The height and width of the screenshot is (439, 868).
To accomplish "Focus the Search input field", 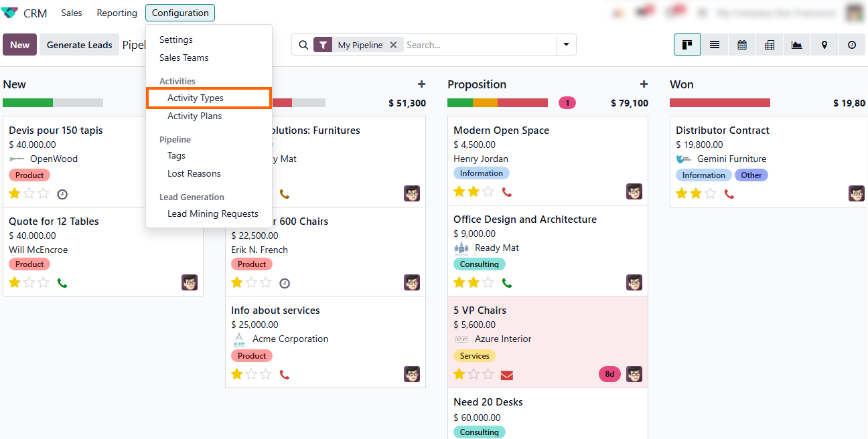I will point(479,45).
